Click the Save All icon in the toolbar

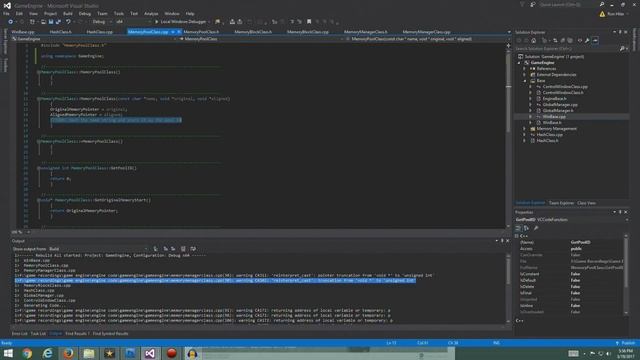pyautogui.click(x=58, y=22)
